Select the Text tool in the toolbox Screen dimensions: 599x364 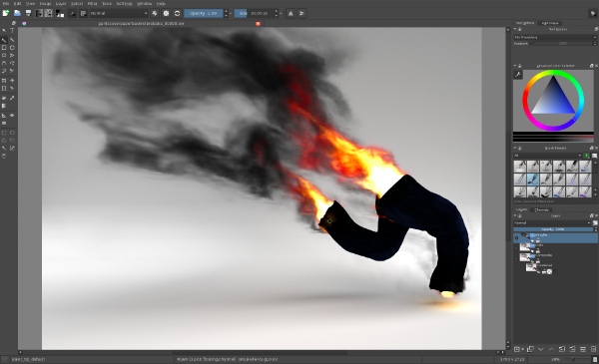[12, 31]
